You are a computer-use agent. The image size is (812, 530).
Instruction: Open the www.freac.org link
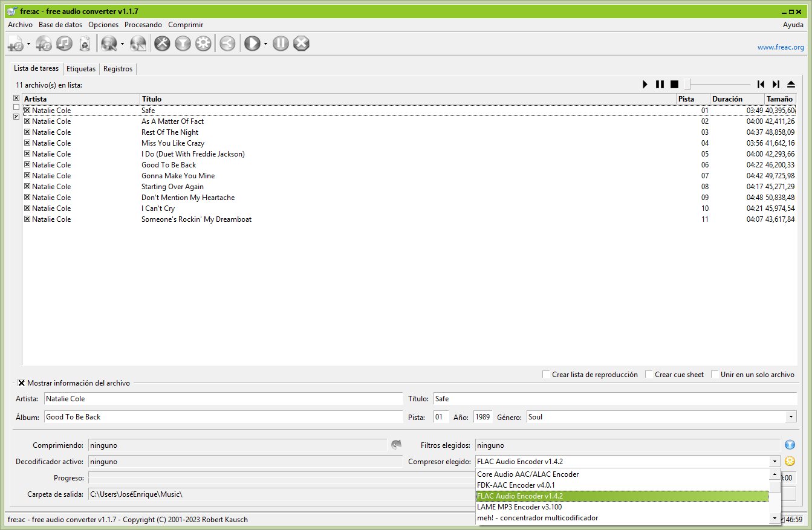(781, 47)
